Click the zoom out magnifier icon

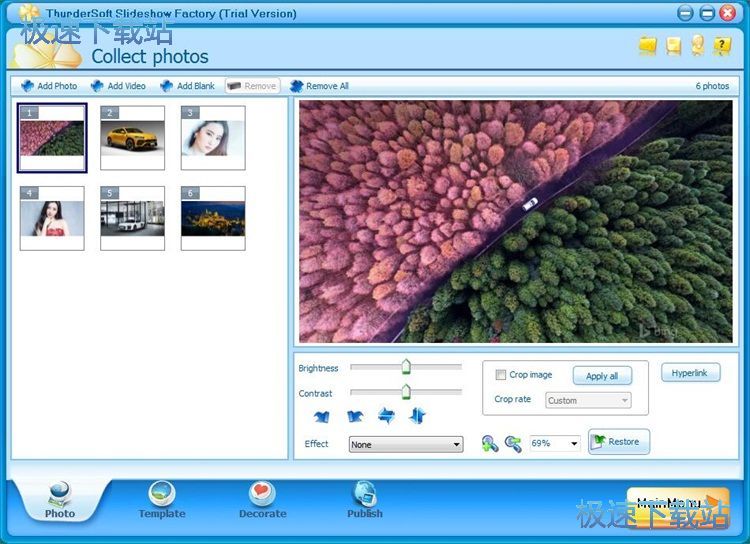point(513,443)
